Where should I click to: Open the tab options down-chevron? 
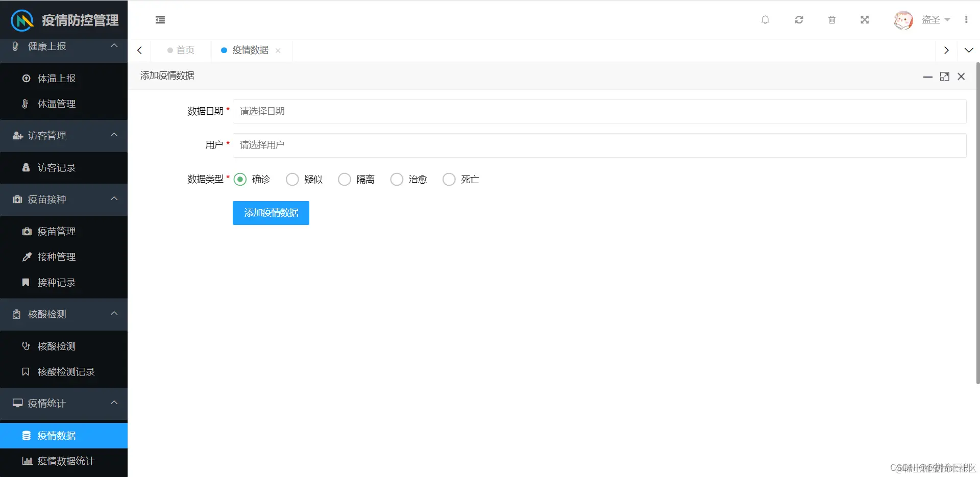click(969, 51)
